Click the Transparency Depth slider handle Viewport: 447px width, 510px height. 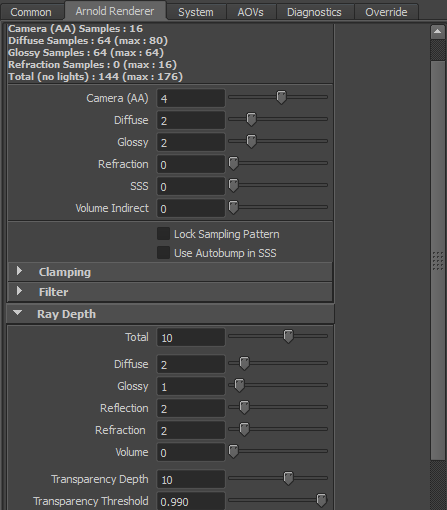pyautogui.click(x=288, y=478)
